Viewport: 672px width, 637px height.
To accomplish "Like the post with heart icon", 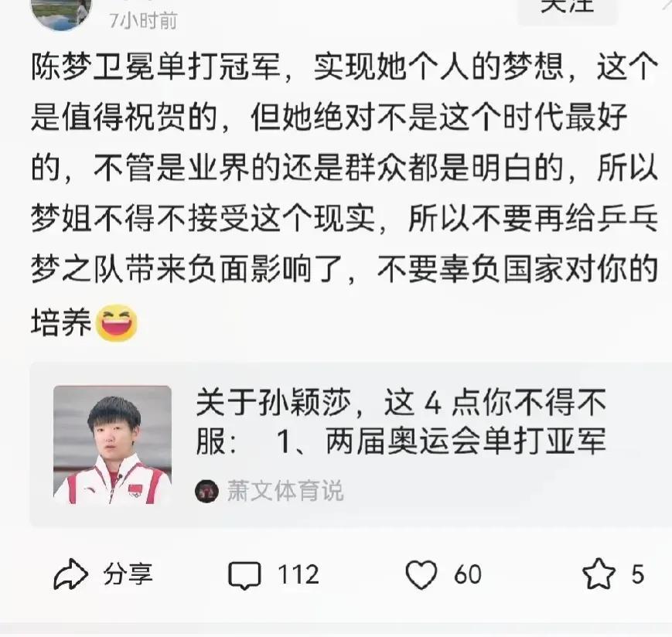I will [421, 574].
